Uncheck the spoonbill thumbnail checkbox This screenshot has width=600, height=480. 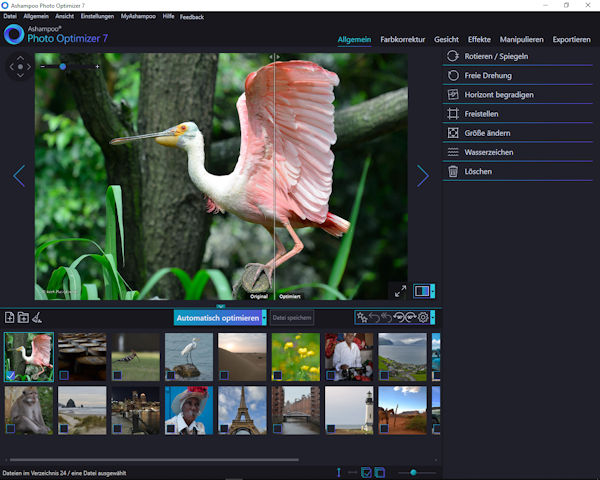click(11, 375)
